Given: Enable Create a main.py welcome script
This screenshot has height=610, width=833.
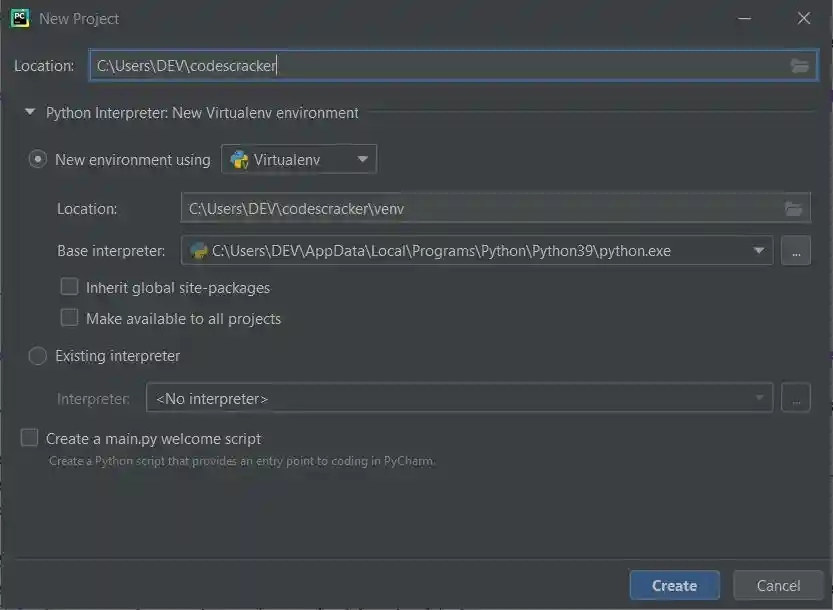Looking at the screenshot, I should [x=29, y=437].
